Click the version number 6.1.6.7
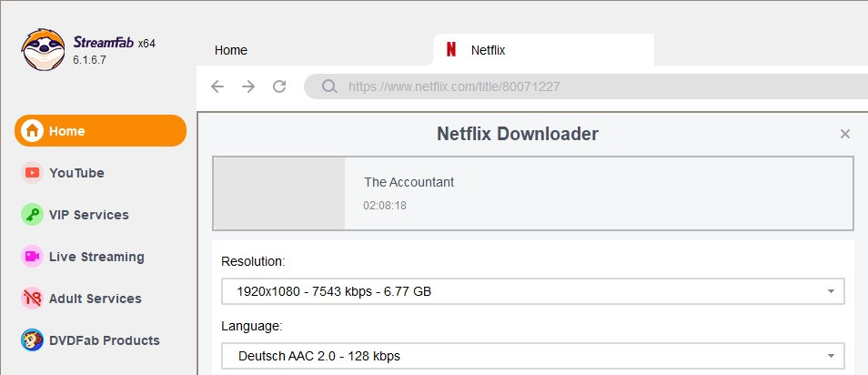This screenshot has width=868, height=375. [x=89, y=60]
